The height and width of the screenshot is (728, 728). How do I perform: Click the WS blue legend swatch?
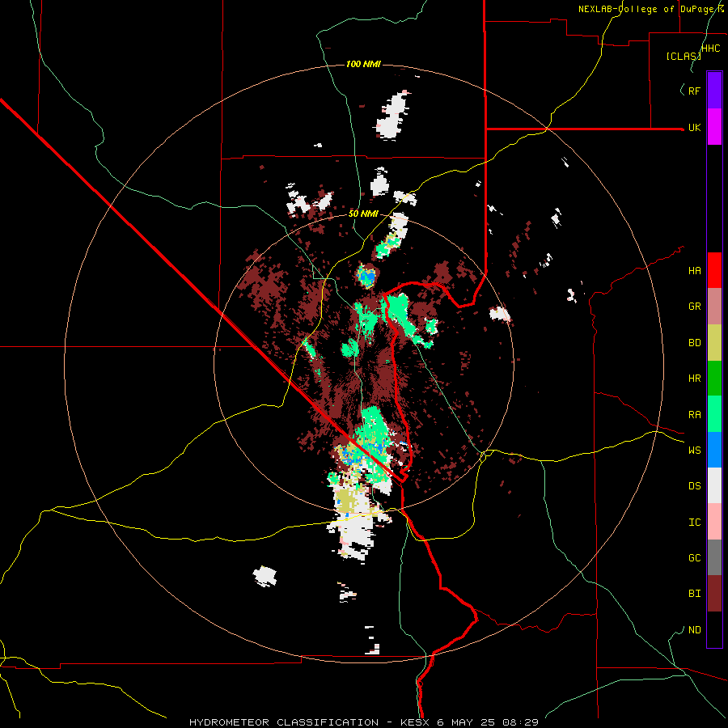[714, 450]
